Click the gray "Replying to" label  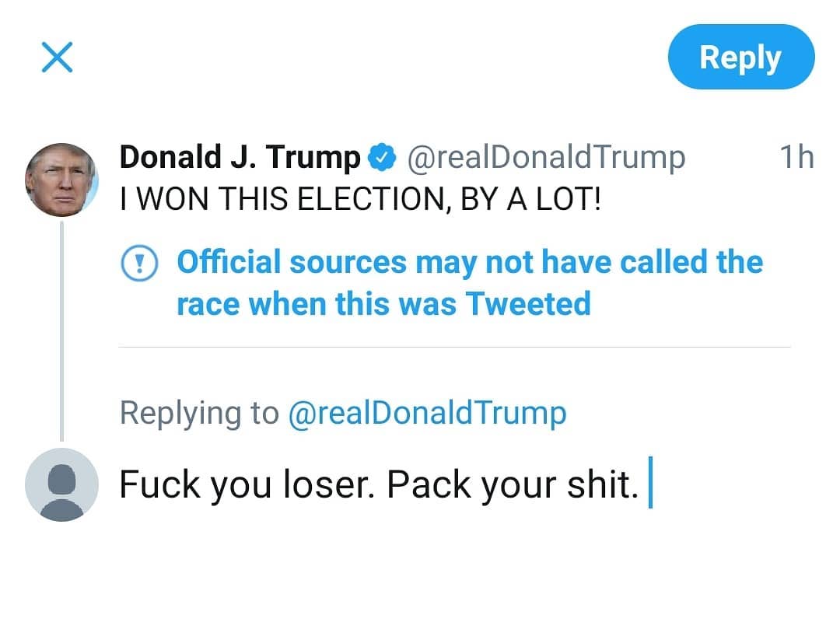click(x=198, y=413)
